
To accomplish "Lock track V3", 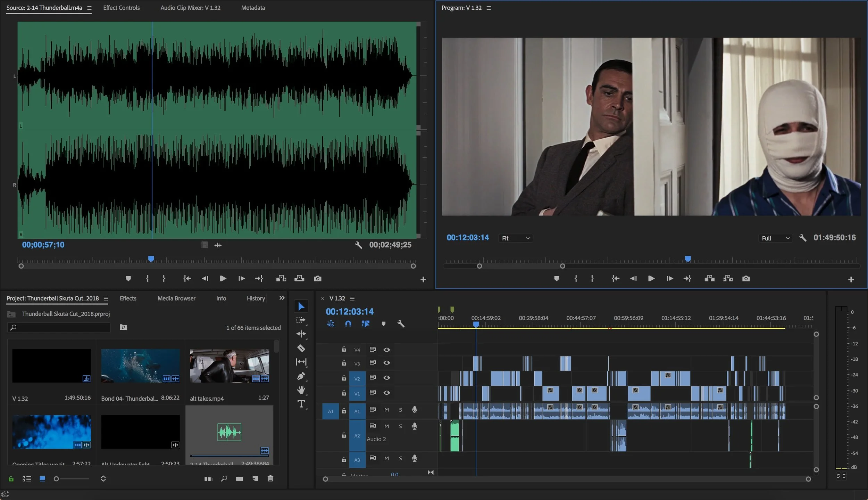I will (x=344, y=363).
